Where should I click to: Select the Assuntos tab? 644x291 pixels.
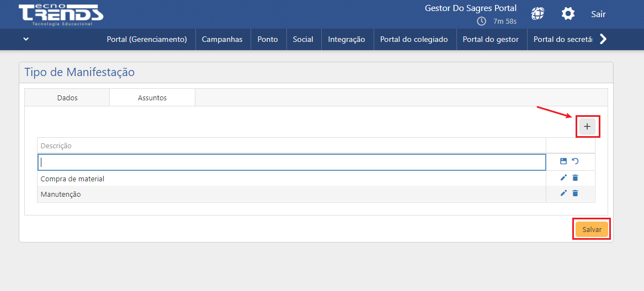152,98
